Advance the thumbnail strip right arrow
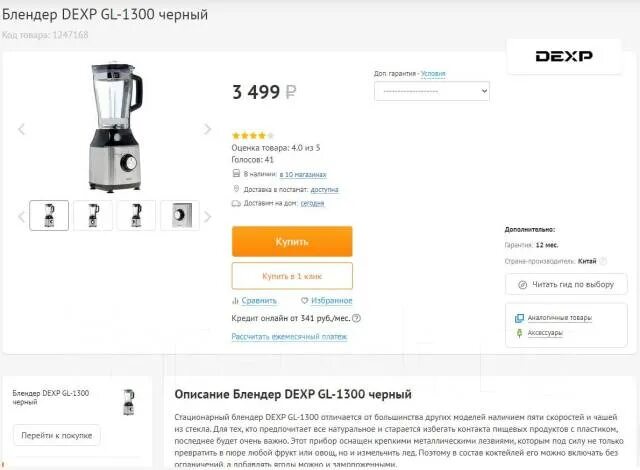Screen dimensions: 640x470 point(207,216)
